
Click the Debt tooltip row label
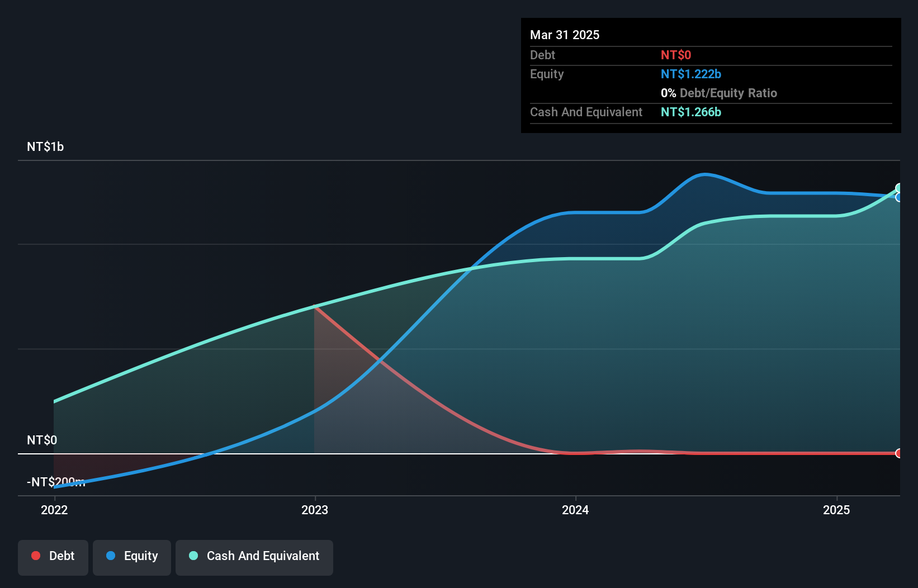(x=542, y=55)
